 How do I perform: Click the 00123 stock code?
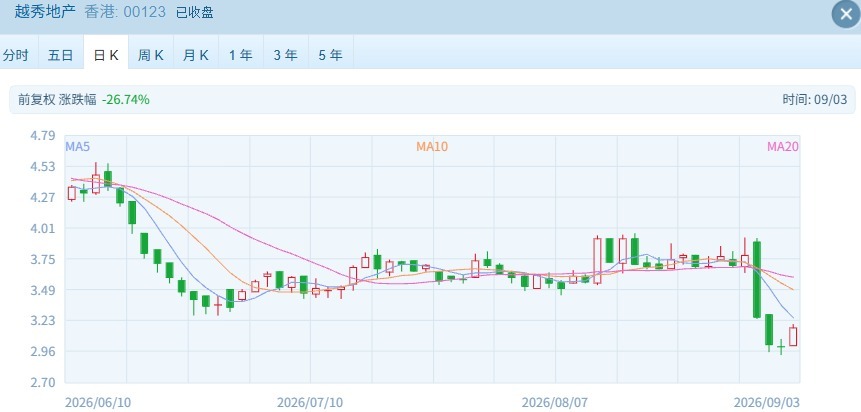coord(144,12)
